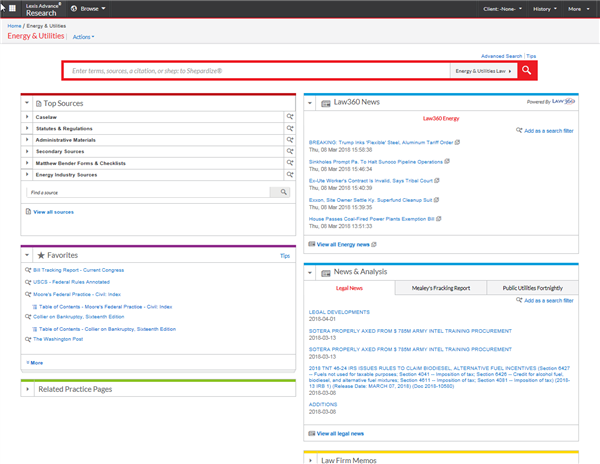Switch to the Legal News tab
The image size is (600, 464).
click(x=349, y=288)
